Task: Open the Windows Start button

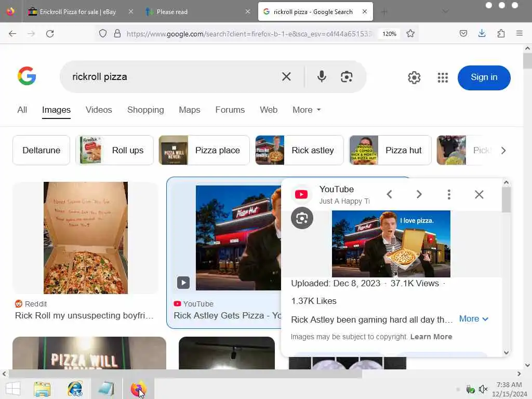Action: click(13, 389)
